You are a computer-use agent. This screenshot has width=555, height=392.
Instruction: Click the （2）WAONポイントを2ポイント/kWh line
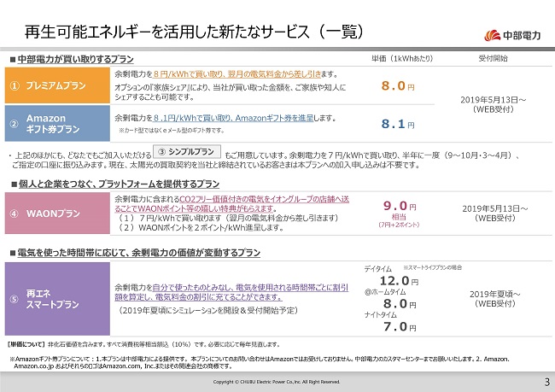[x=201, y=228]
